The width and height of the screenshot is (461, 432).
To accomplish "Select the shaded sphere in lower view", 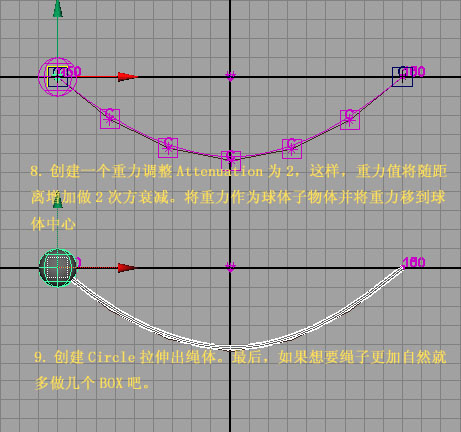I will pos(58,268).
